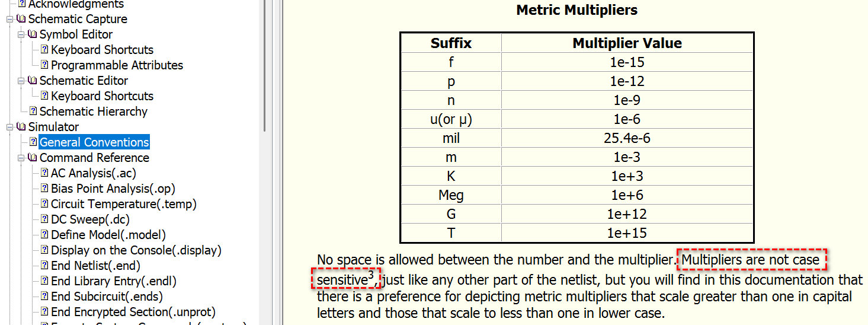Collapse the Symbol Editor tree node
The image size is (868, 325).
tap(21, 34)
